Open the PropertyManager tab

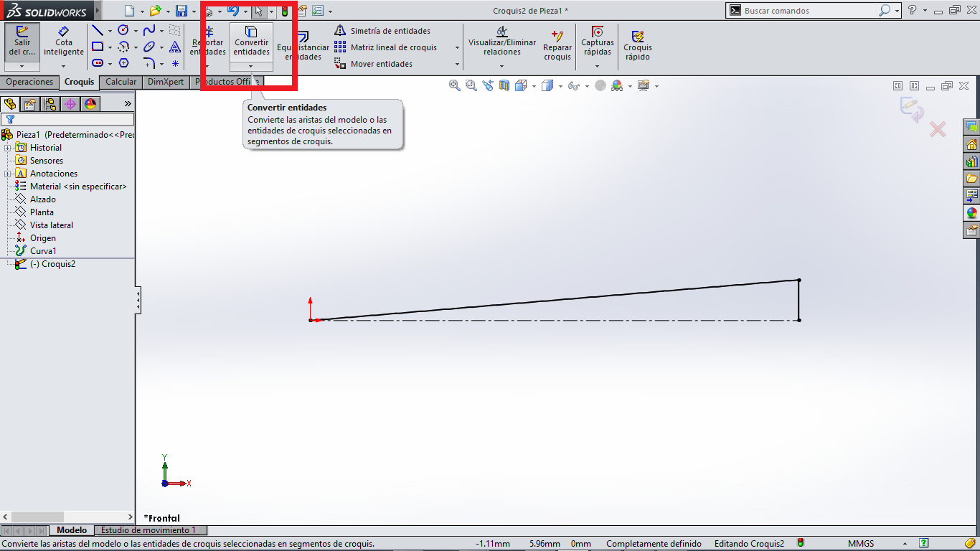(x=30, y=104)
